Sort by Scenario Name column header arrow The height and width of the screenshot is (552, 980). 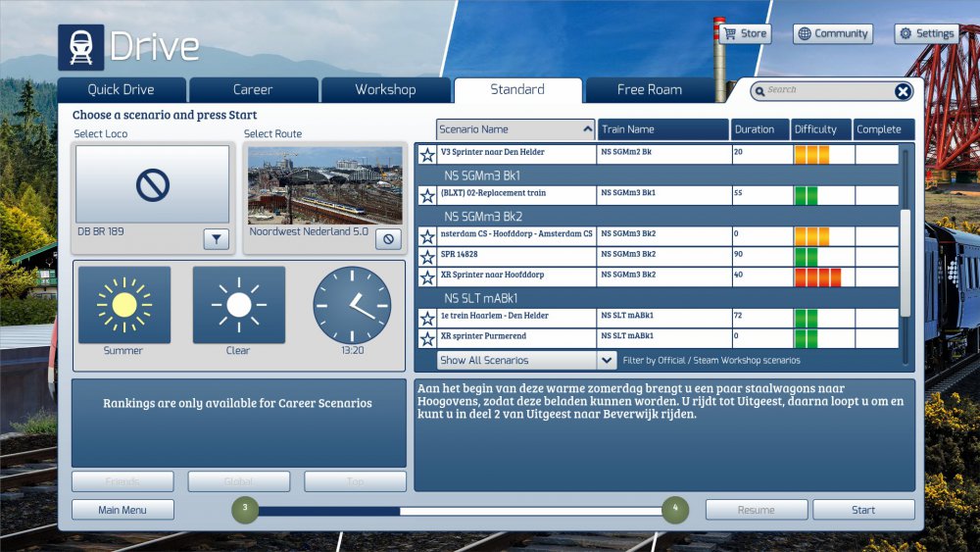coord(587,129)
